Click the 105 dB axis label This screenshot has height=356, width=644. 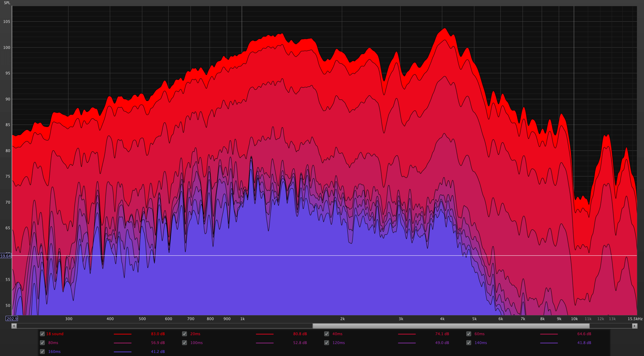coord(7,22)
